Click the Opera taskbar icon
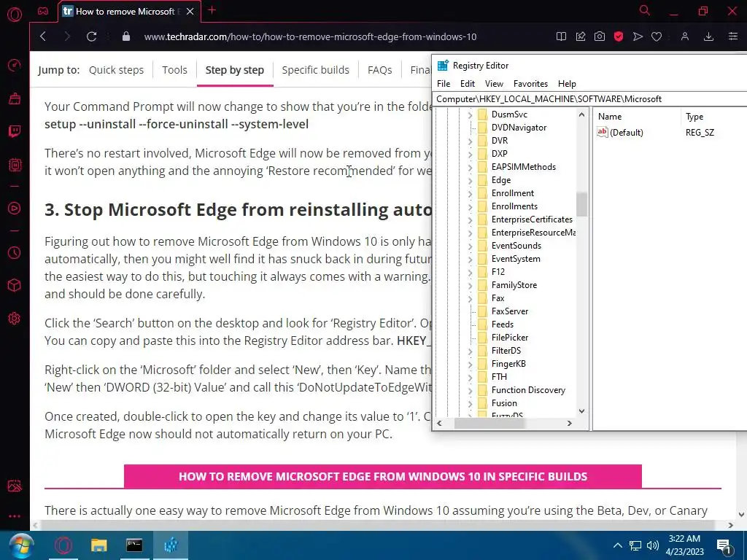The height and width of the screenshot is (560, 747). [x=63, y=545]
